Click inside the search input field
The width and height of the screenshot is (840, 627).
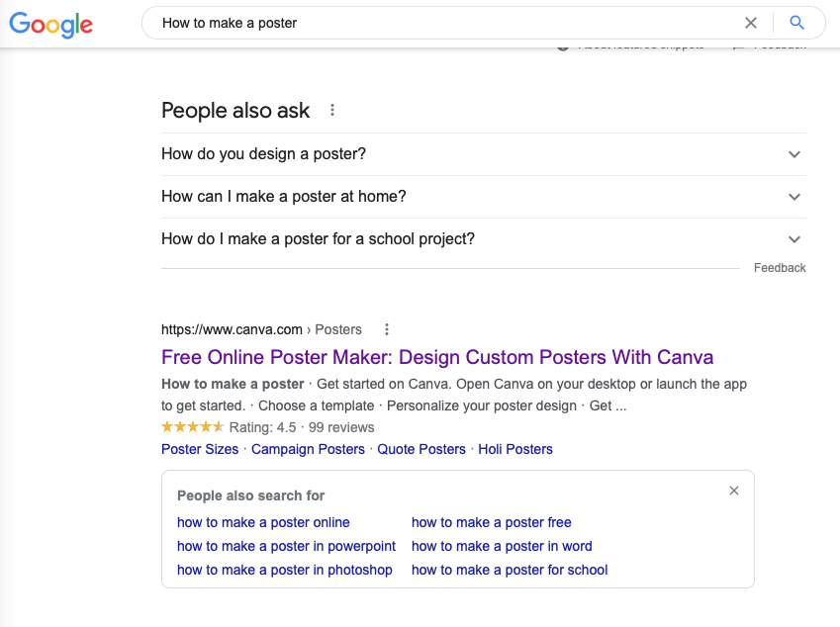click(396, 22)
